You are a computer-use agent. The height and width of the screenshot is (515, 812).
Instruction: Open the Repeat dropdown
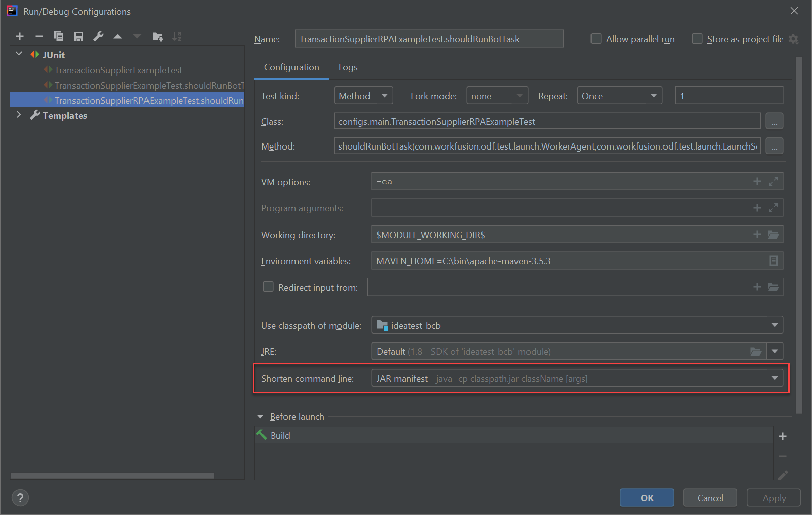coord(619,96)
